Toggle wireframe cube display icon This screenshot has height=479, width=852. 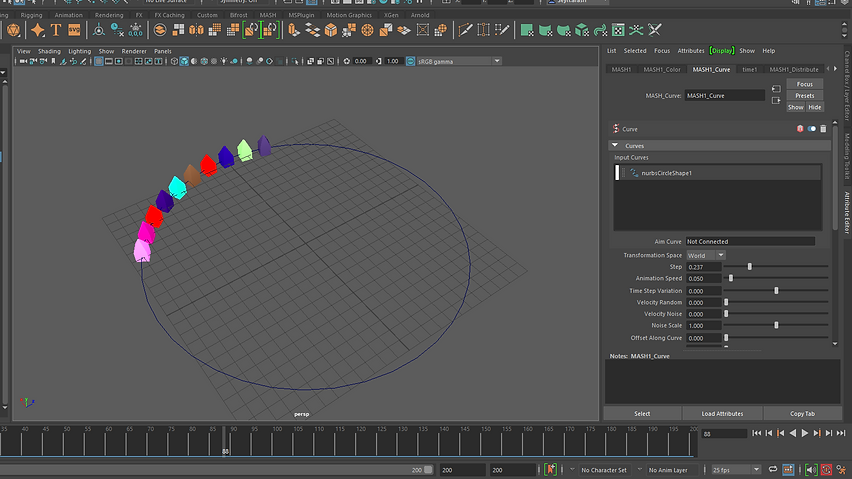click(174, 61)
